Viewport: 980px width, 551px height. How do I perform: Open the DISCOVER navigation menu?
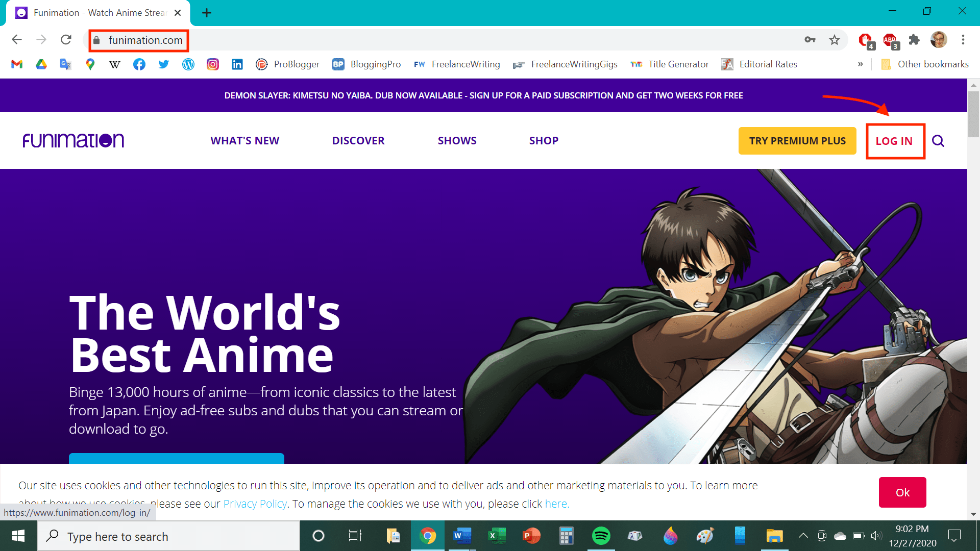click(358, 141)
